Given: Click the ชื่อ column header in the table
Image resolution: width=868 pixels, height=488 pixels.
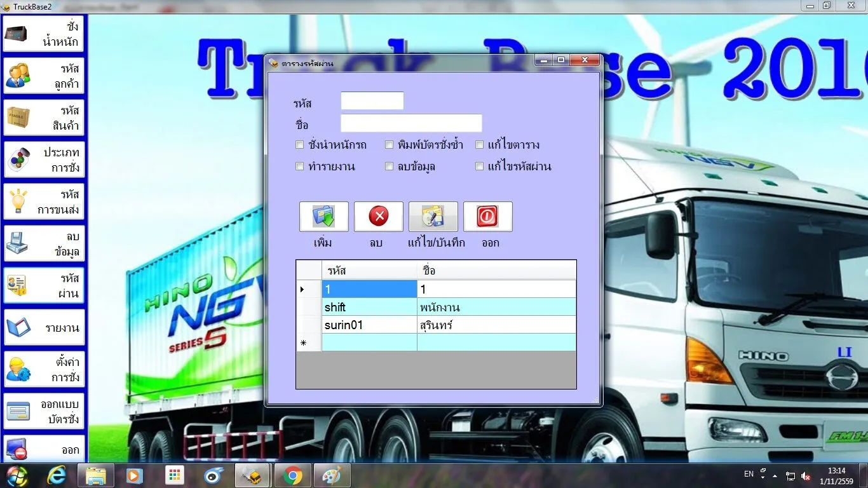Looking at the screenshot, I should point(496,271).
